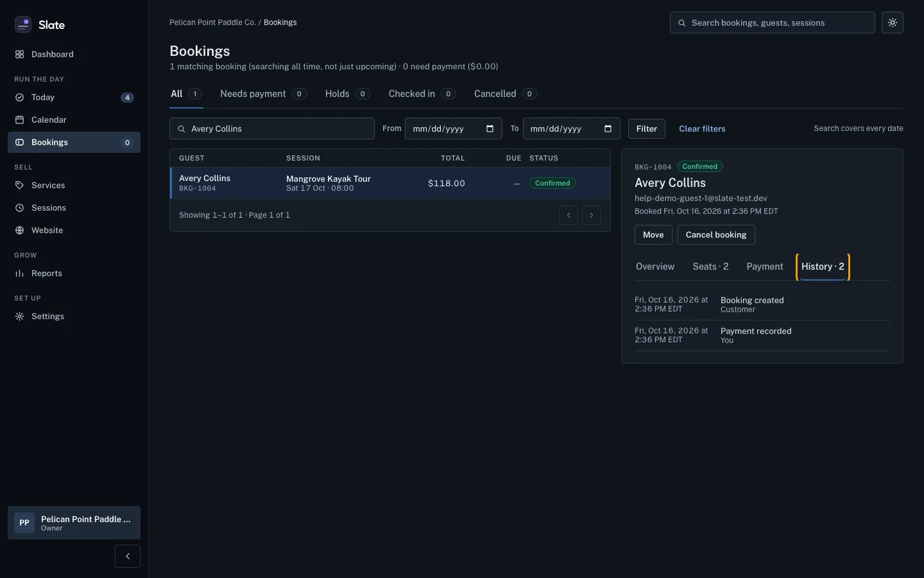
Task: Switch to the Holds tab
Action: (347, 94)
